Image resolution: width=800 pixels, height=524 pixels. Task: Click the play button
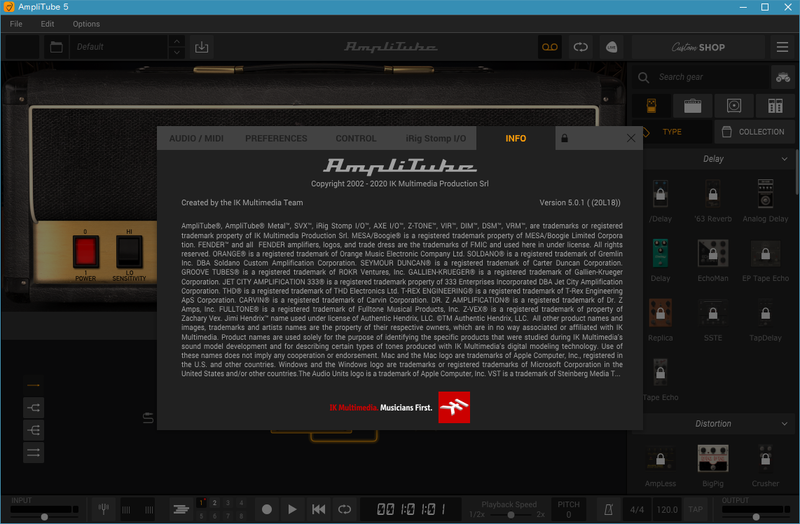(292, 509)
